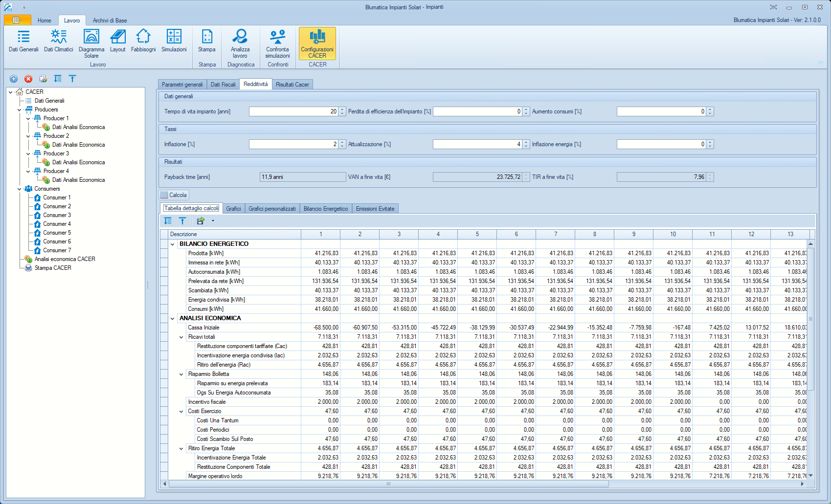Collapse the Ricavi totali row group
Screen dimensions: 831x504
tap(181, 337)
